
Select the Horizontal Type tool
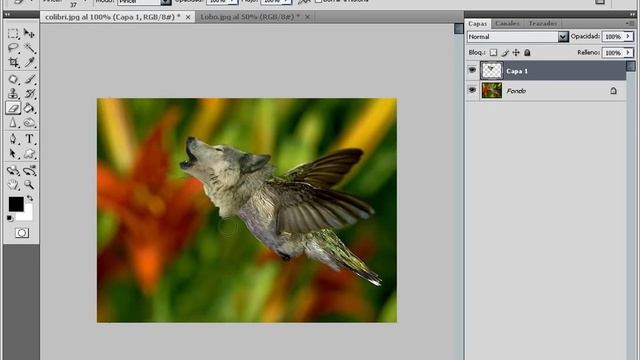(29, 139)
